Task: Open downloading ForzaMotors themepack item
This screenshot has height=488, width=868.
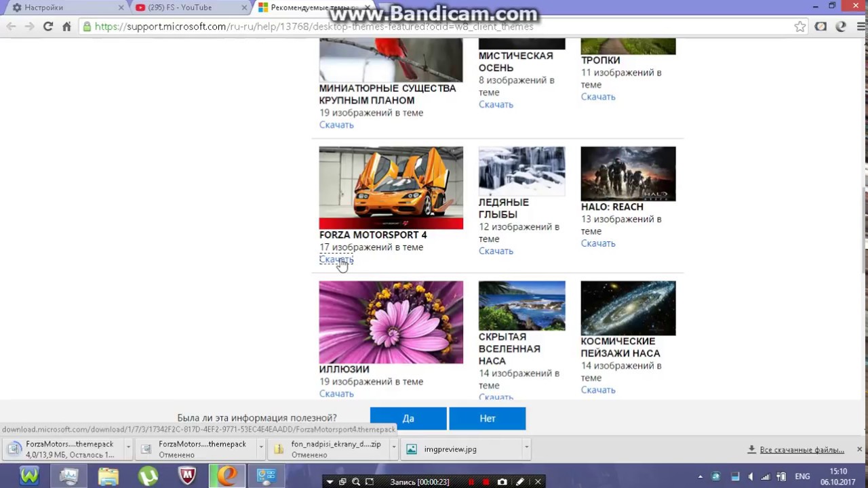Action: pyautogui.click(x=63, y=449)
